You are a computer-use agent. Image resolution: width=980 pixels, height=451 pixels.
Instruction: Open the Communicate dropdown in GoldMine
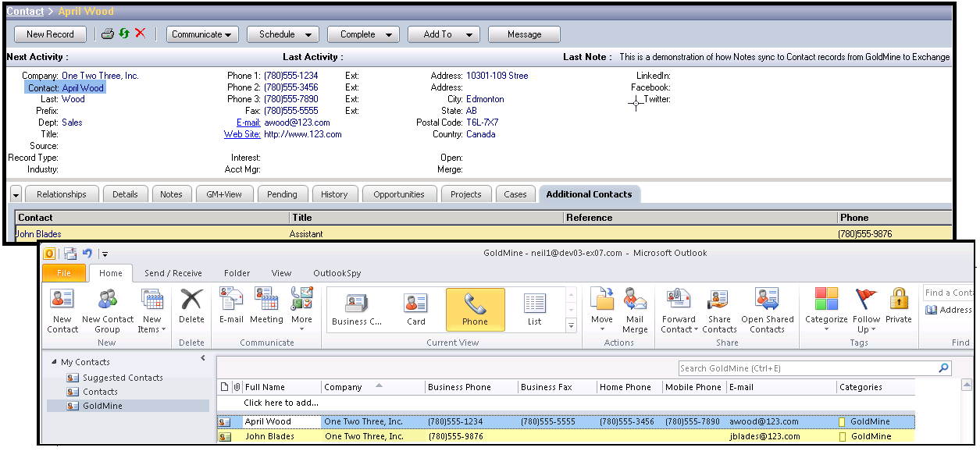tap(203, 34)
